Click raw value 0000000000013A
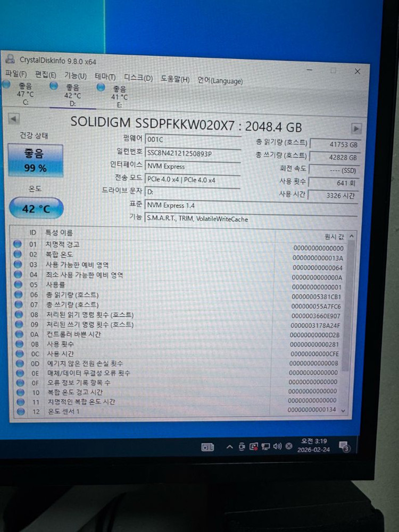 click(x=318, y=258)
